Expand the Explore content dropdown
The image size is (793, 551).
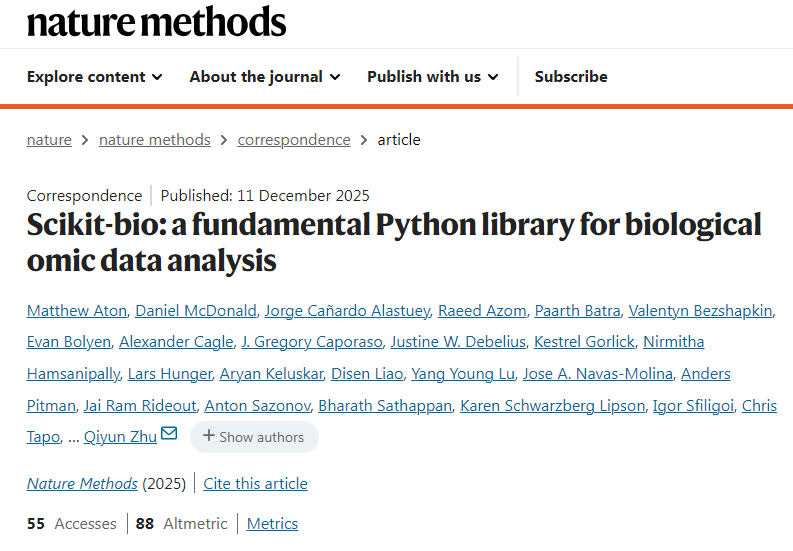pos(94,76)
